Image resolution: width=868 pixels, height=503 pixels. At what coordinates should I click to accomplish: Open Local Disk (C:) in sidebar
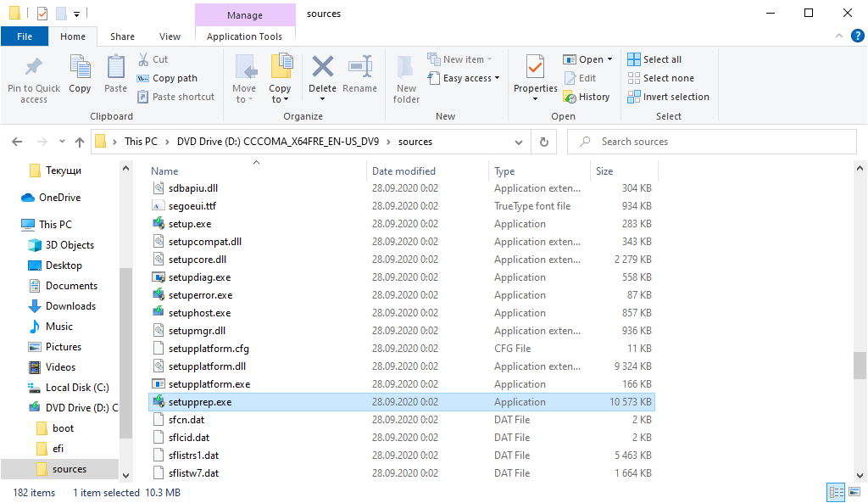click(68, 388)
